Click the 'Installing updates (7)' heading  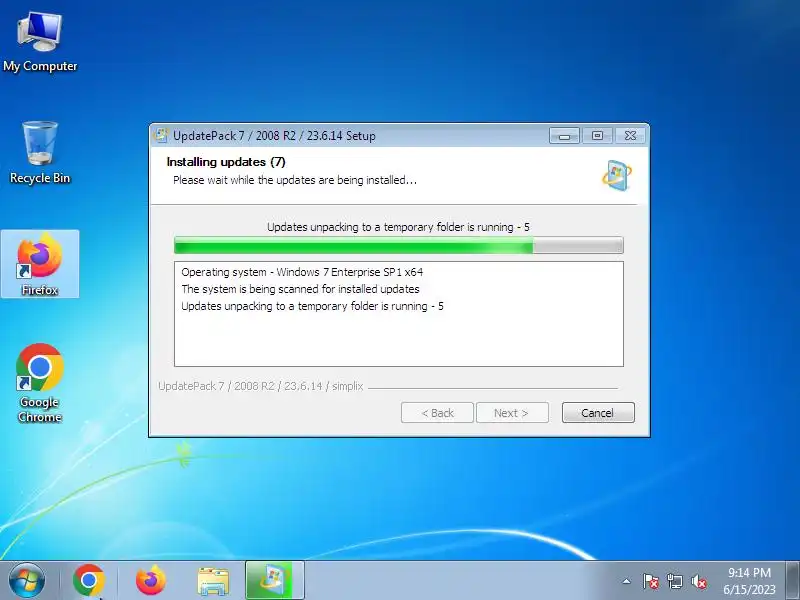tap(226, 162)
